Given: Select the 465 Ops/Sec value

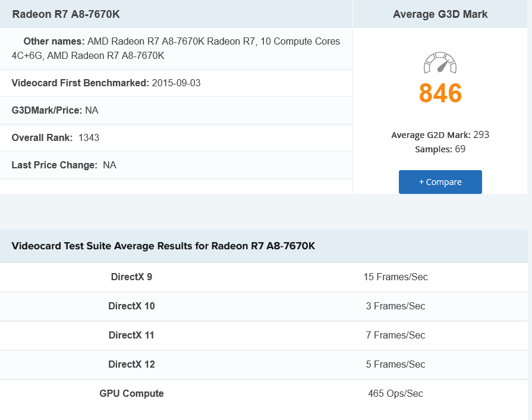Looking at the screenshot, I should [396, 393].
